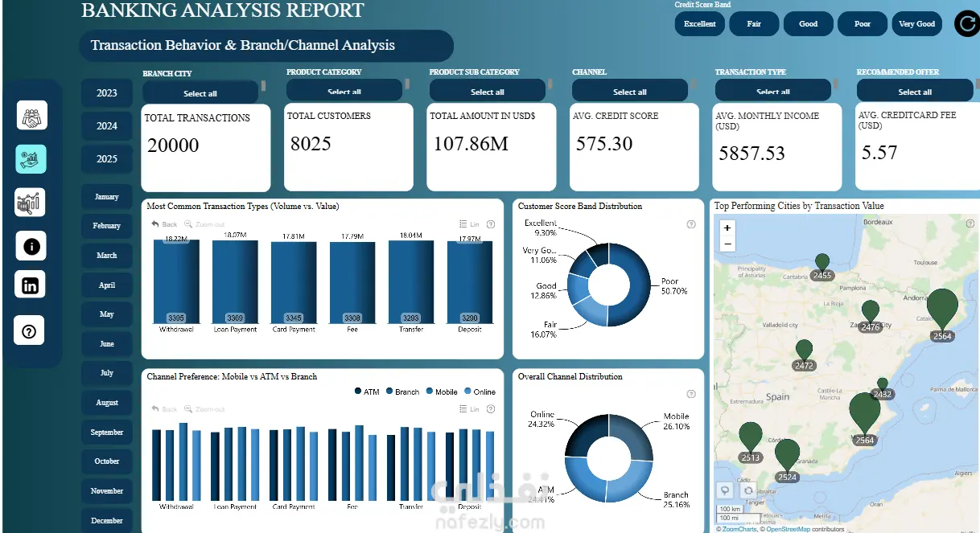Select the highlighted transaction analysis sidebar icon
The height and width of the screenshot is (533, 980).
tap(31, 158)
